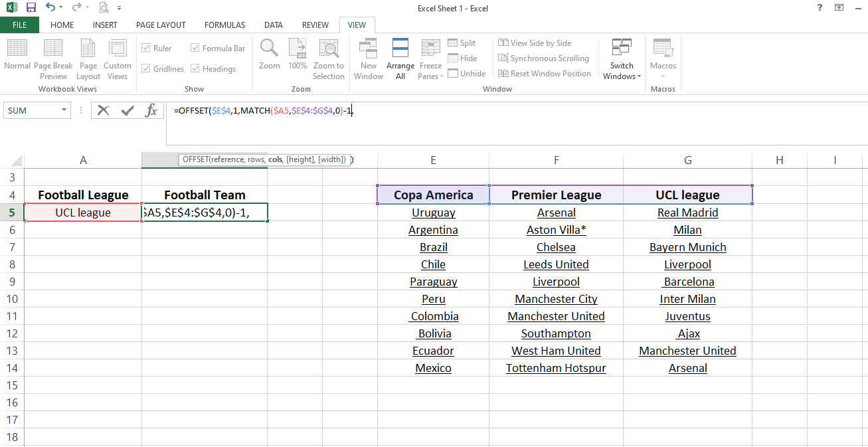Viewport: 868px width, 447px height.
Task: Cancel formula entry with X icon
Action: (103, 110)
